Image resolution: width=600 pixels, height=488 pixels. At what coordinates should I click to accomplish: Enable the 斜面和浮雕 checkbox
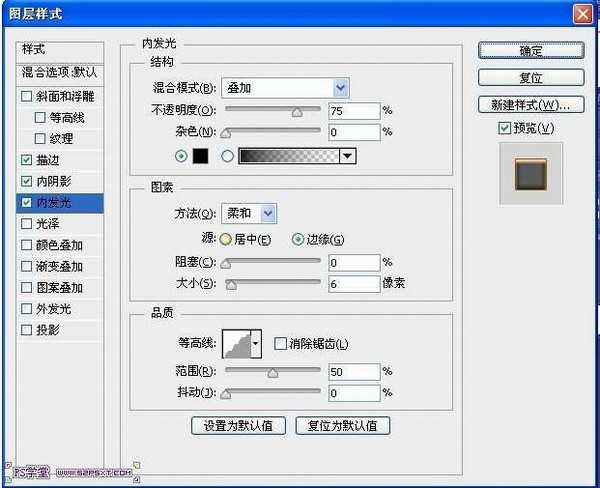26,97
